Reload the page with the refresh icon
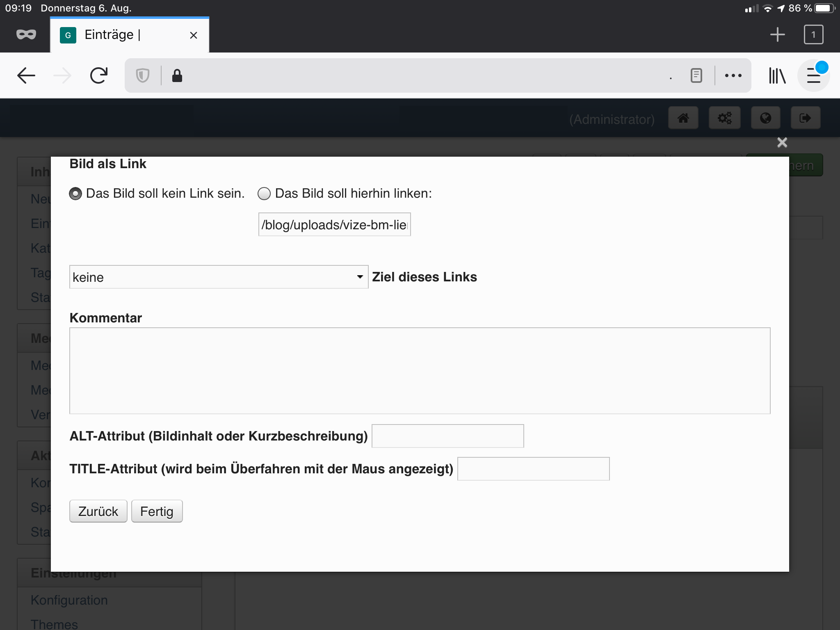 tap(98, 75)
